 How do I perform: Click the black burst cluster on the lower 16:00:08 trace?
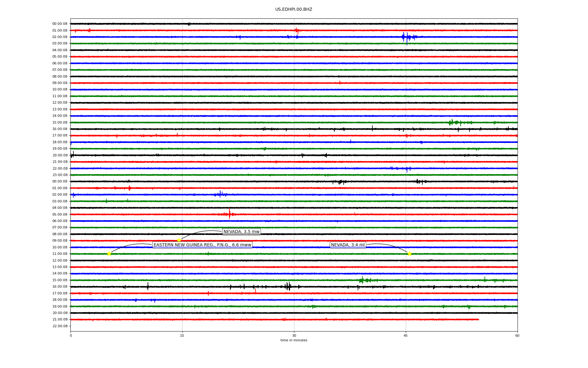coord(288,286)
